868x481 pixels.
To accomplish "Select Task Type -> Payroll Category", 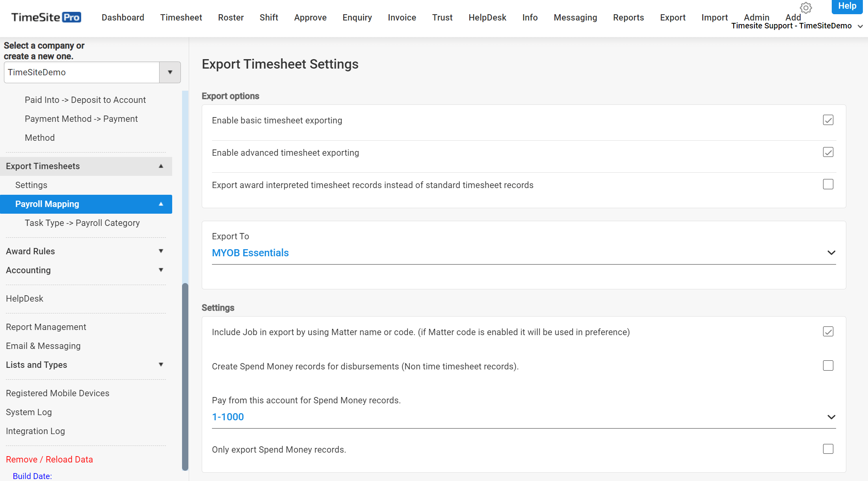I will click(x=82, y=223).
